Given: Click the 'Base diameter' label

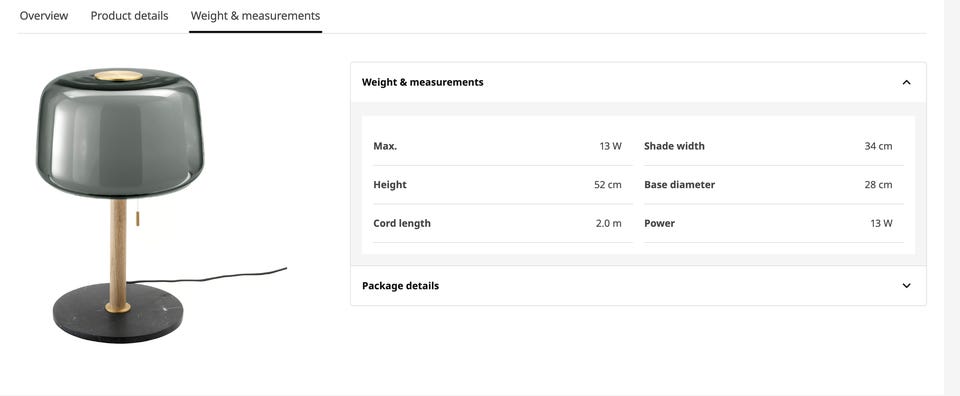Looking at the screenshot, I should pos(680,185).
